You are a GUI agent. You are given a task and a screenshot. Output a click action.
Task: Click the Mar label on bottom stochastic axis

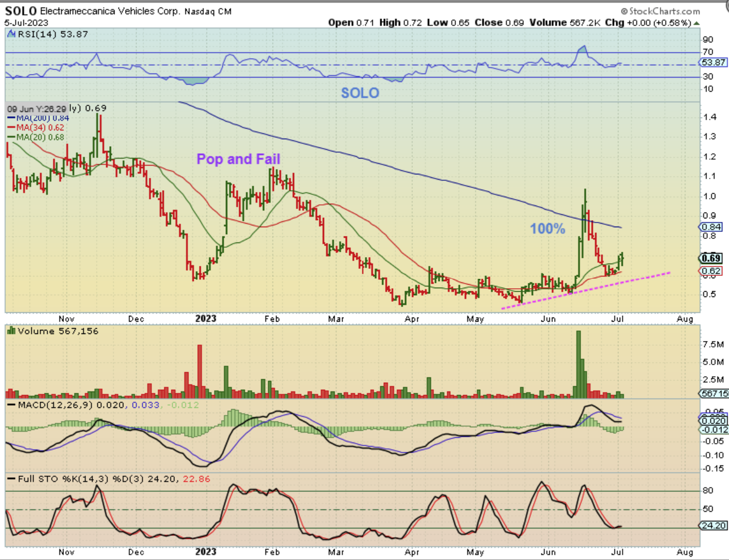[x=336, y=552]
